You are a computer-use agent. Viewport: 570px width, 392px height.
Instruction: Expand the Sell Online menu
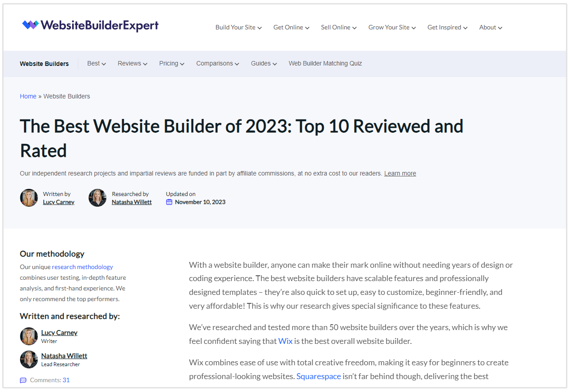338,28
